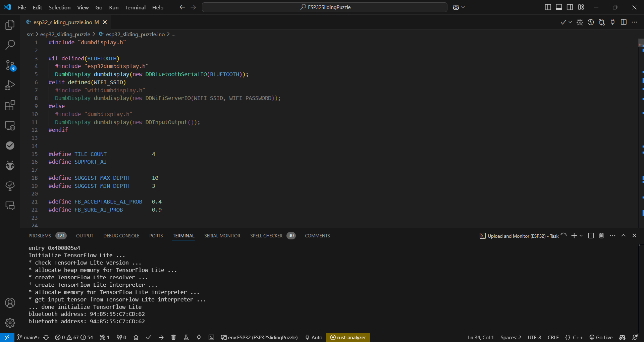Click PlatformIO Serial Monitor plug in status bar
The width and height of the screenshot is (644, 342).
click(x=199, y=337)
